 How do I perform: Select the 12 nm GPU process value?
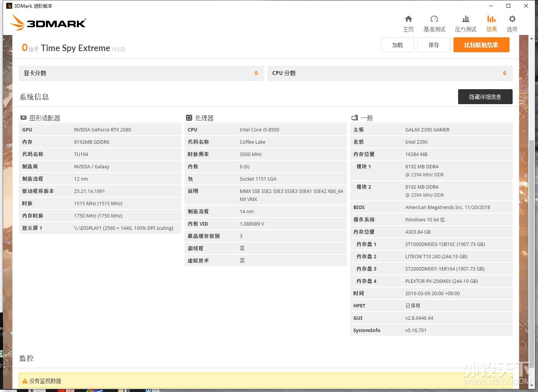pos(81,179)
